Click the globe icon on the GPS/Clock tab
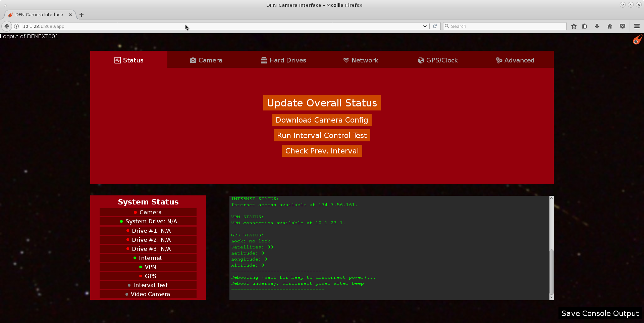The image size is (644, 323). [x=421, y=60]
